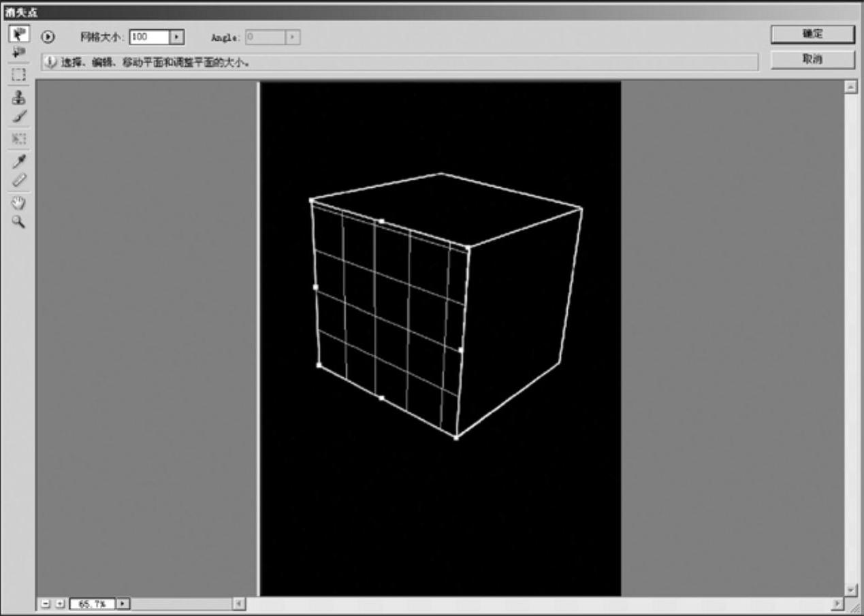Click the horizontal scrollbar right arrow
864x616 pixels.
837,604
